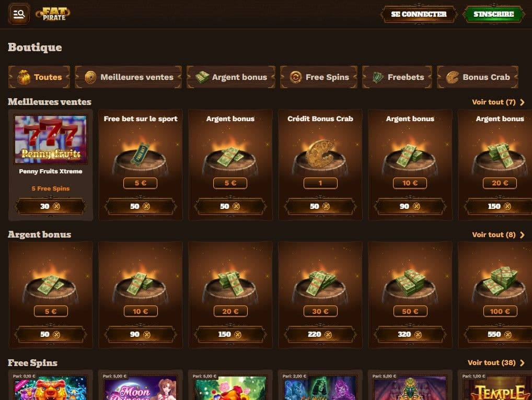This screenshot has width=532, height=400.
Task: Click the coin icon beside price 320
Action: coord(418,335)
